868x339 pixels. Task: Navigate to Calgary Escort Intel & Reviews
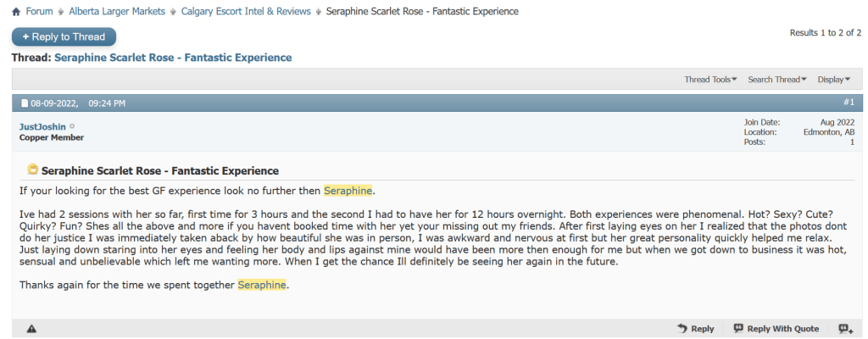246,12
